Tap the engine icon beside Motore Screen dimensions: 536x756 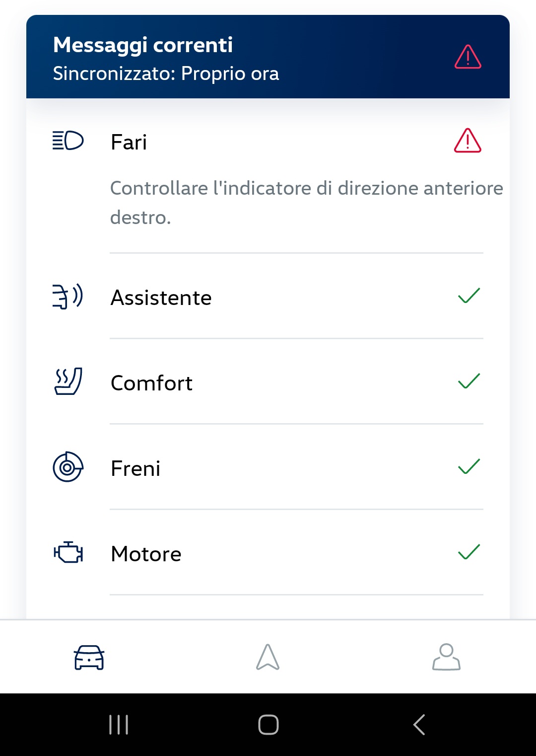[68, 552]
